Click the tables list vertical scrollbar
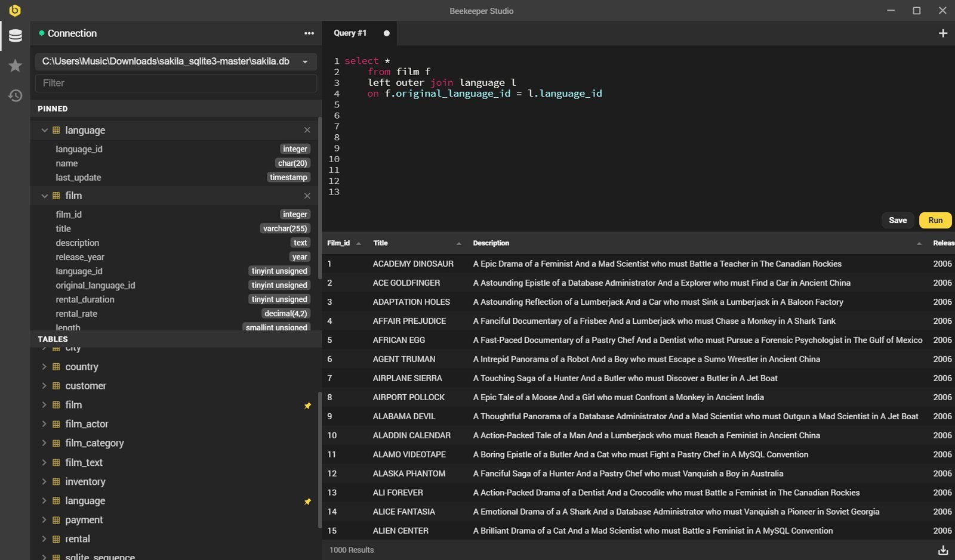The image size is (955, 560). (x=320, y=459)
